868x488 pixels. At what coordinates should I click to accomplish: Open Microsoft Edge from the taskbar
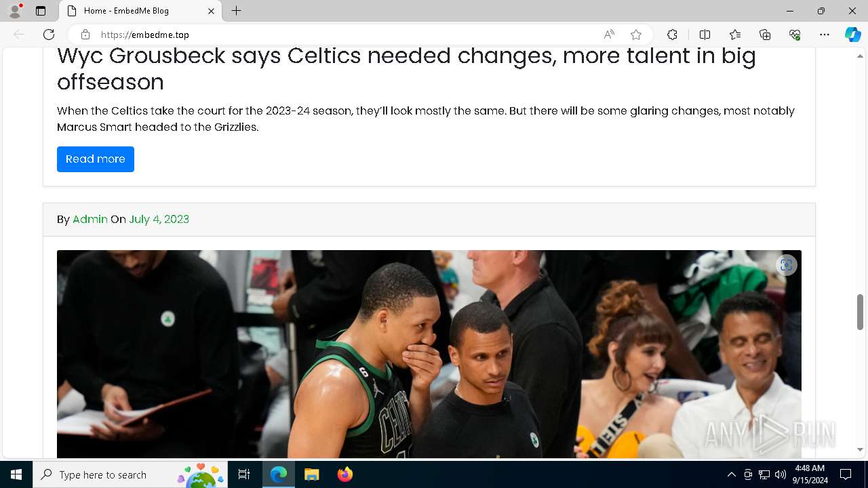pyautogui.click(x=279, y=474)
